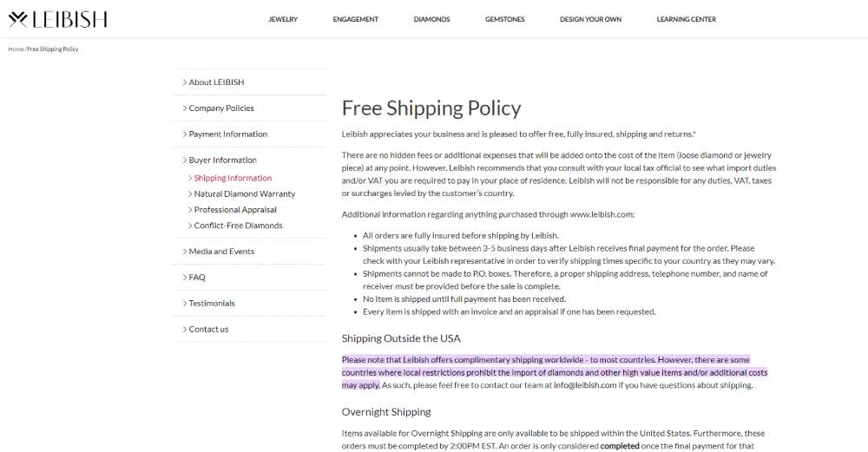Expand the FAQ section

(x=197, y=278)
